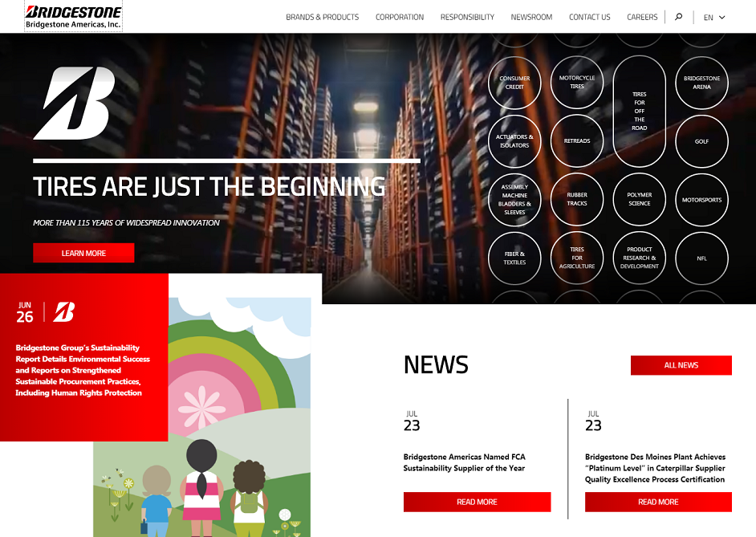Open the Brands & Products menu
756x537 pixels.
pyautogui.click(x=322, y=17)
